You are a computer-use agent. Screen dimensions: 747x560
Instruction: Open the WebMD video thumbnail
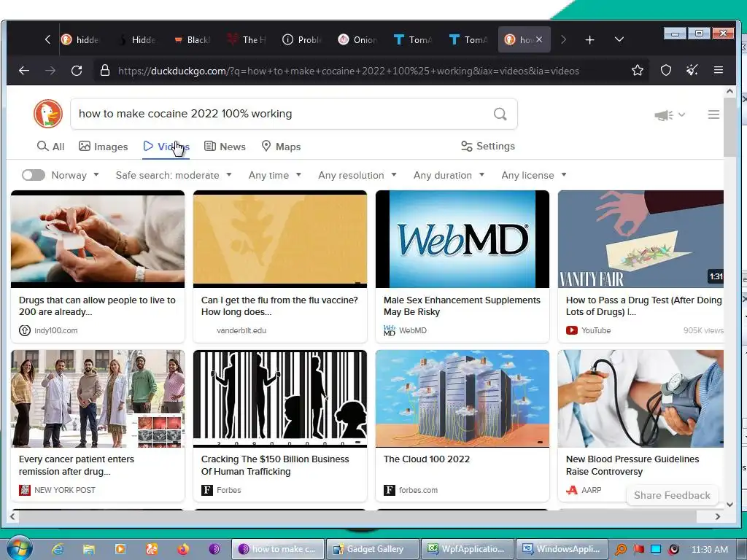[462, 239]
